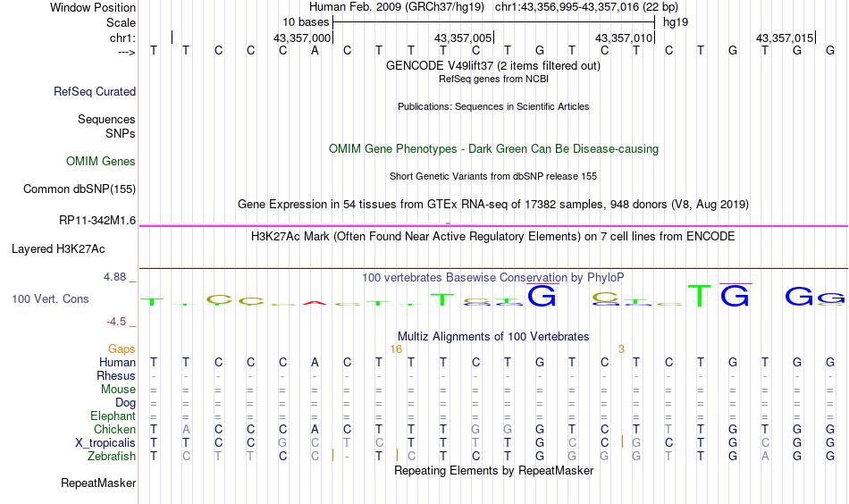This screenshot has width=849, height=504.
Task: Click the A base in the Zebrafish row
Action: click(x=764, y=457)
